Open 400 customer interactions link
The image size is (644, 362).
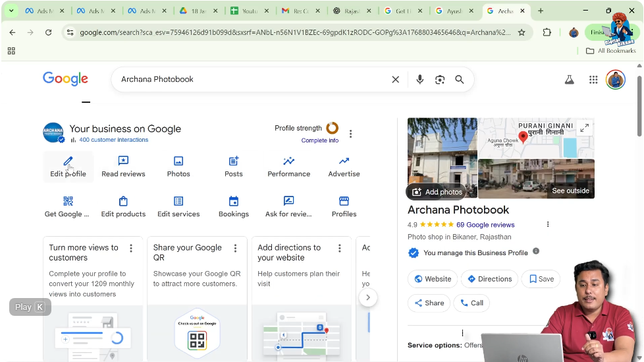coord(114,140)
